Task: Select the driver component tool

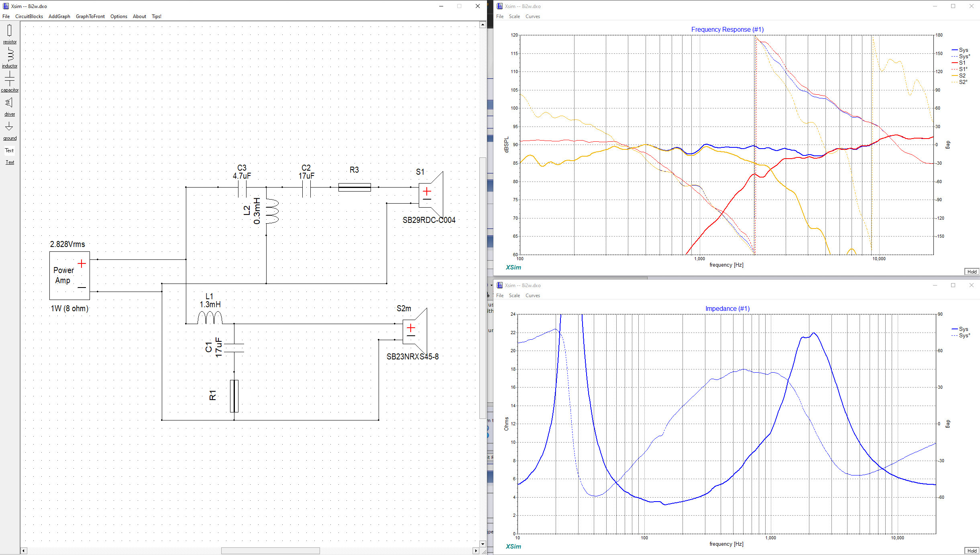Action: 10,107
